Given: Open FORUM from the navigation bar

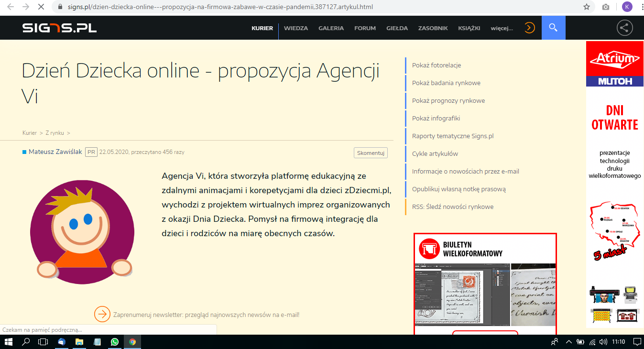Looking at the screenshot, I should [x=365, y=28].
